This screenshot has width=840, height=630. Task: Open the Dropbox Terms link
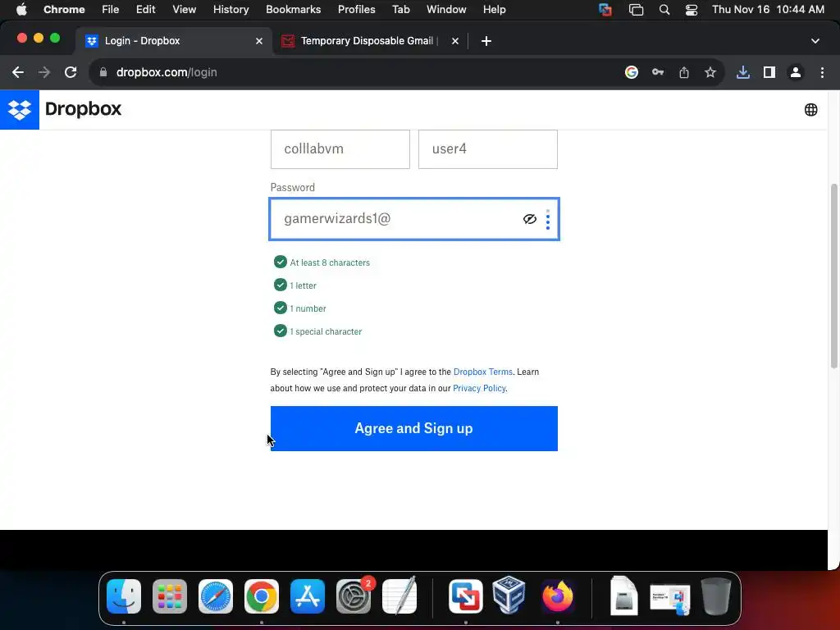(482, 372)
